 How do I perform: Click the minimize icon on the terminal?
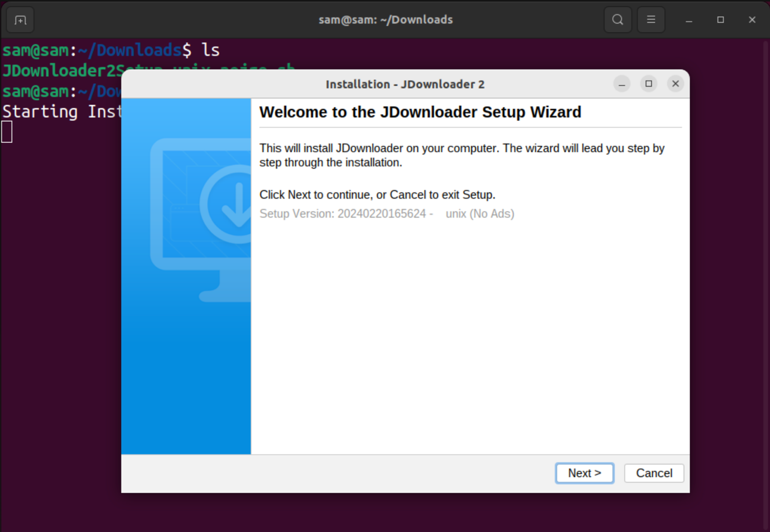[x=687, y=20]
